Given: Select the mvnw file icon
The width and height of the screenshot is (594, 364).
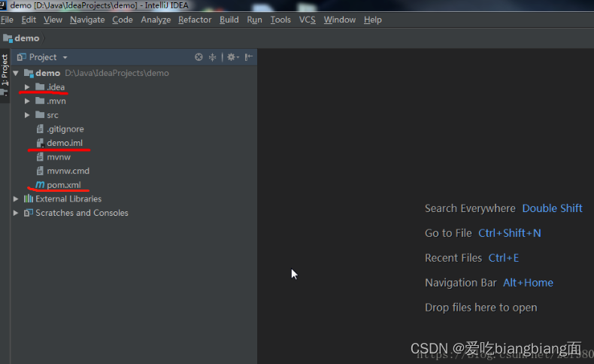Looking at the screenshot, I should coord(40,157).
